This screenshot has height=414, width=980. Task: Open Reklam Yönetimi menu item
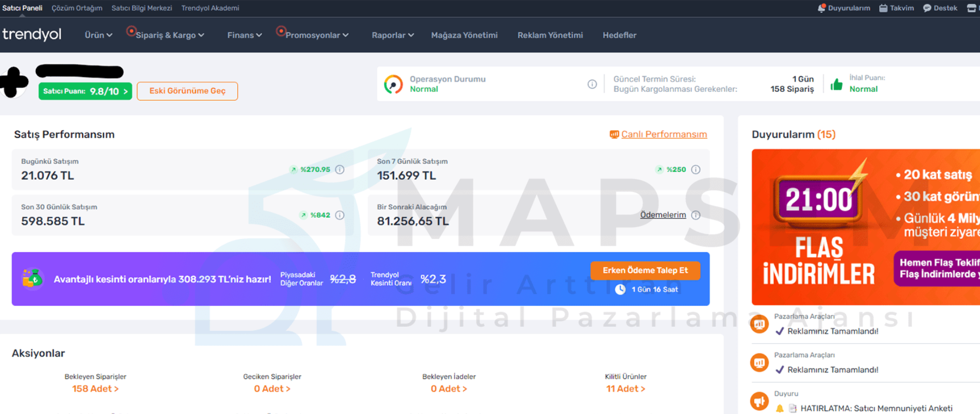[550, 35]
